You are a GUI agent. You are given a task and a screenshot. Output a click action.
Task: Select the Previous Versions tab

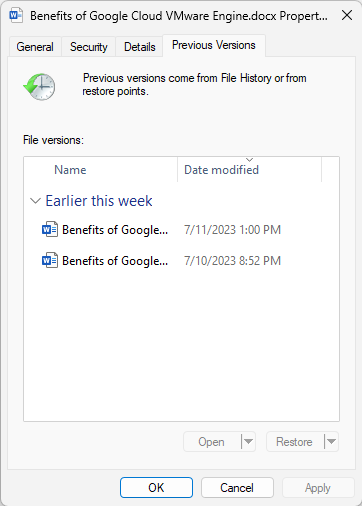[214, 45]
